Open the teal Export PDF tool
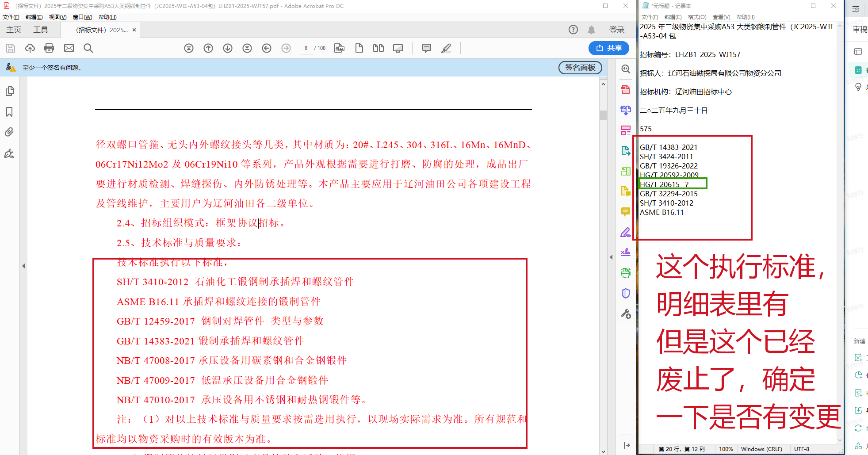This screenshot has height=455, width=868. [626, 150]
